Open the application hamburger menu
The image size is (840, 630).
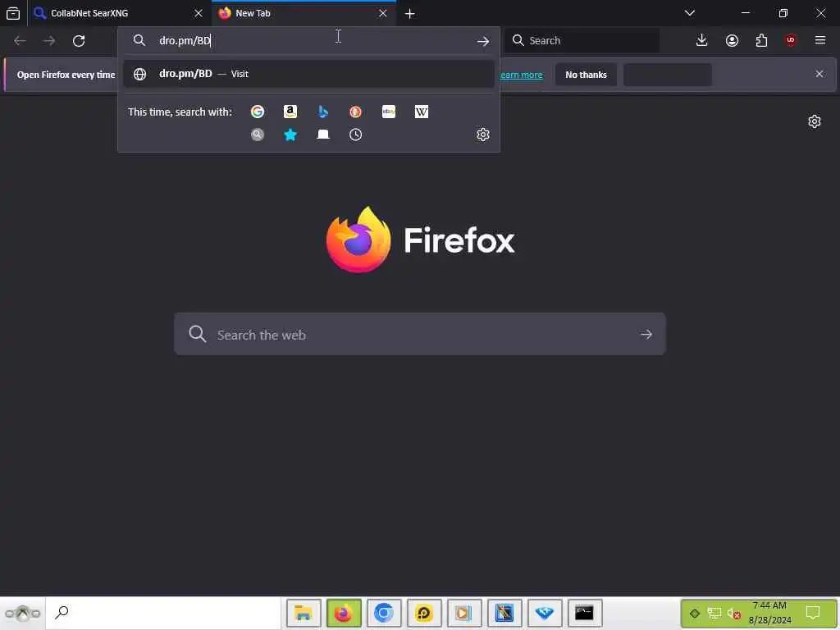(x=820, y=41)
